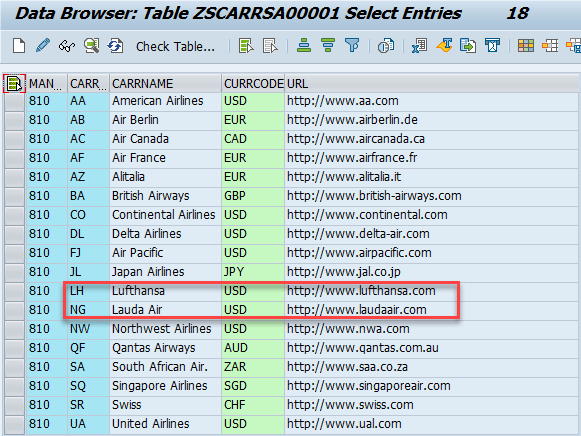Click the Sort Descending icon
The width and height of the screenshot is (581, 436).
(x=328, y=46)
